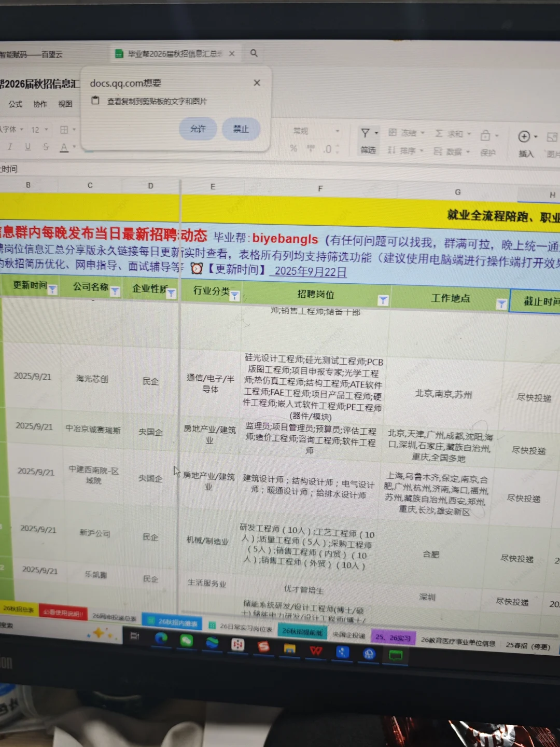Image resolution: width=560 pixels, height=747 pixels.
Task: Open the 求和 sum dropdown
Action: (x=453, y=134)
